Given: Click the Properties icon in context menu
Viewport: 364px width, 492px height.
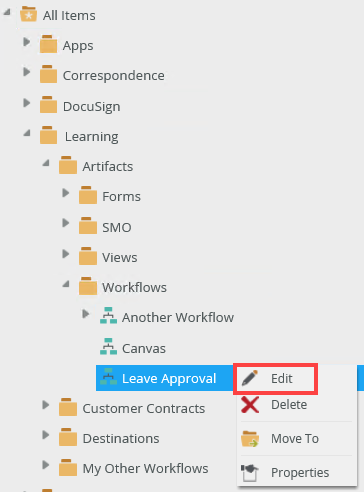Looking at the screenshot, I should tap(250, 473).
